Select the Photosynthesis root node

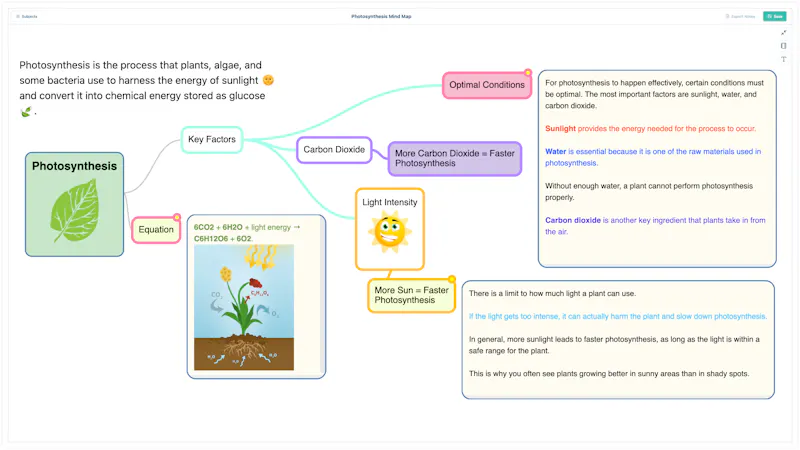74,204
